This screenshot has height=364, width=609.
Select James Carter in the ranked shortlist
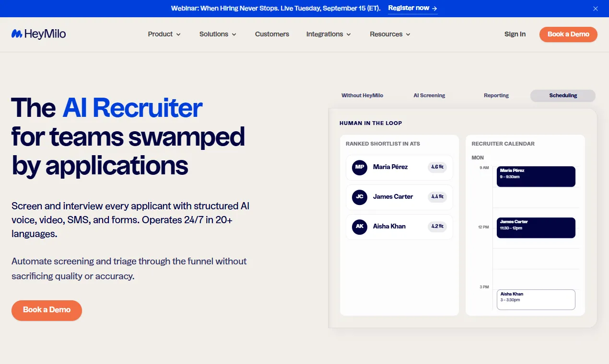[x=399, y=197]
